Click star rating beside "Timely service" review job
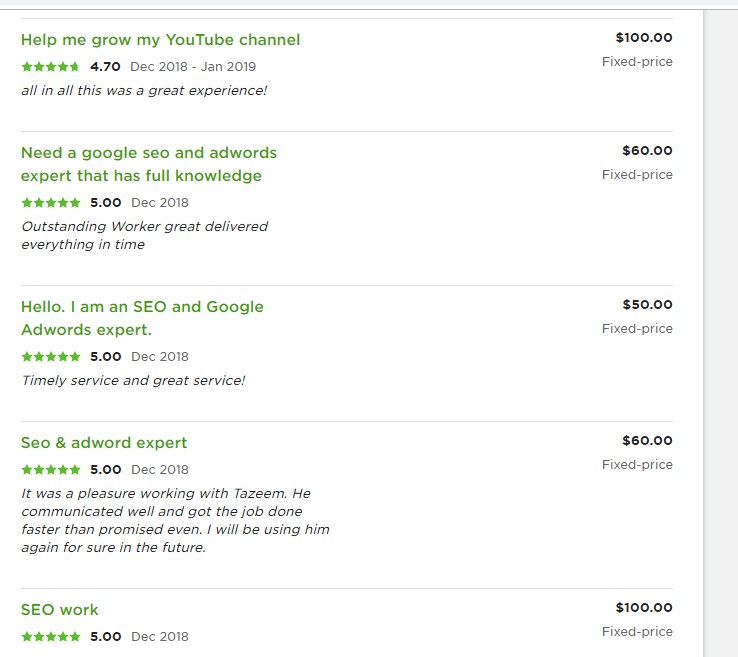The width and height of the screenshot is (738, 657). 50,357
